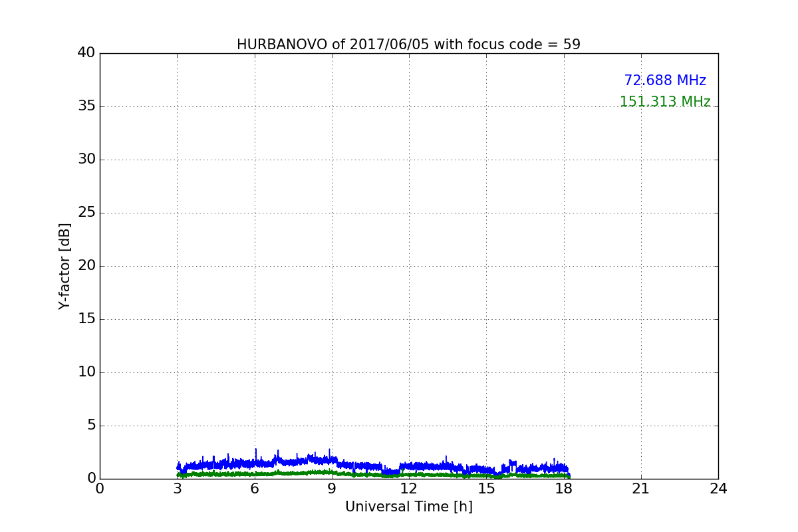Click the Y-factor [dB] axis label
This screenshot has height=532, width=798.
65,266
